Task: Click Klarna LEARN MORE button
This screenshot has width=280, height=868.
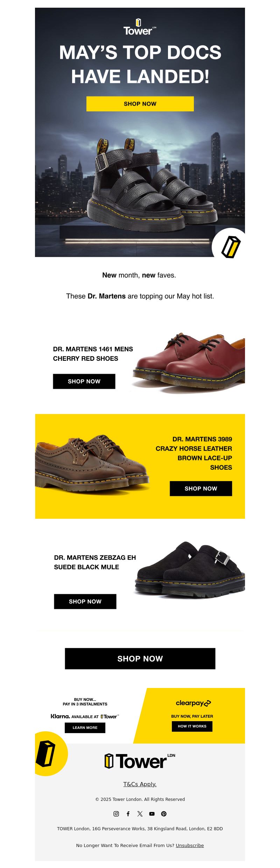Action: pos(85,727)
